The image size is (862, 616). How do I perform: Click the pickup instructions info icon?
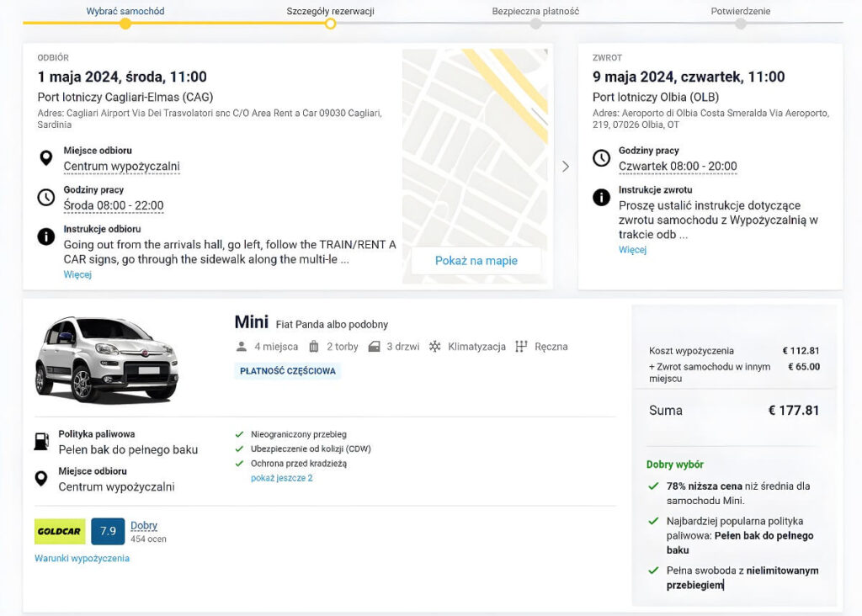click(45, 236)
